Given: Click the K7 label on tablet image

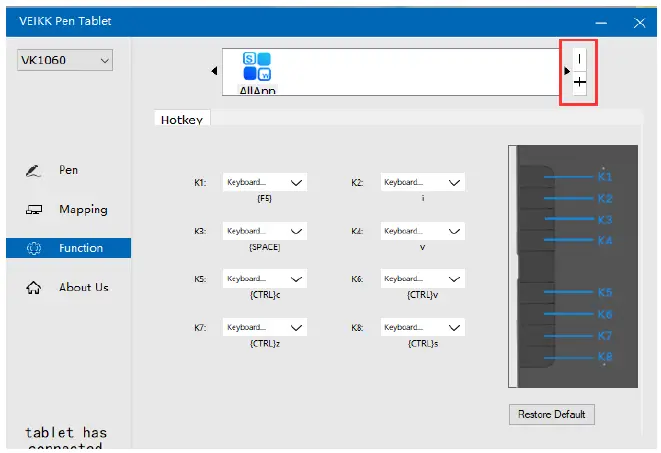Looking at the screenshot, I should coord(605,336).
